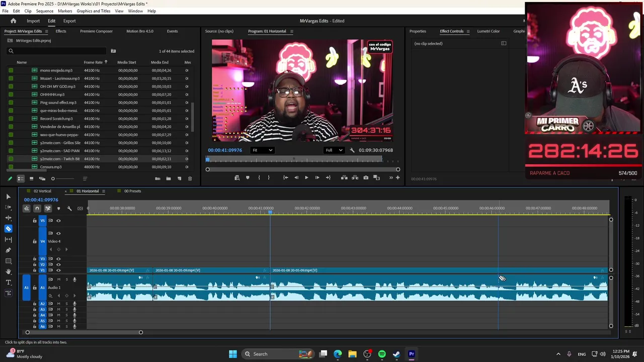
Task: Step forward one frame
Action: (x=317, y=177)
